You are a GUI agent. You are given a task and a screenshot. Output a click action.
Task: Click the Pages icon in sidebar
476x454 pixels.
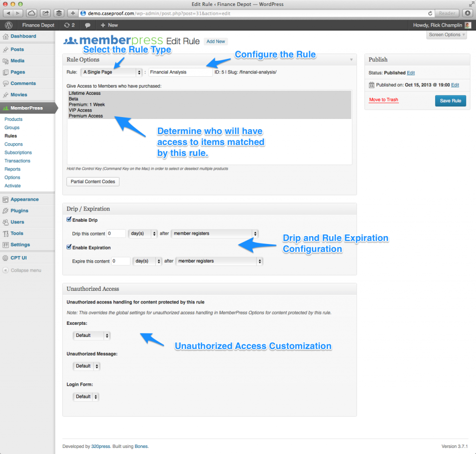pyautogui.click(x=6, y=72)
